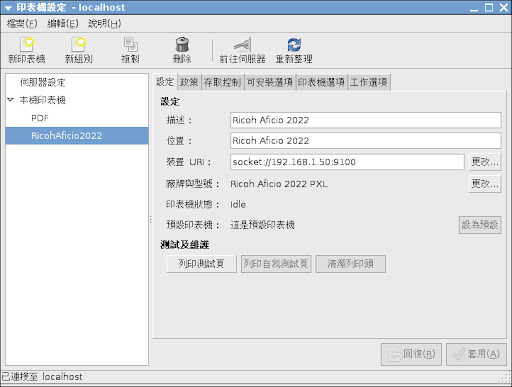Image resolution: width=512 pixels, height=387 pixels.
Task: Click the 已連接至 localhost status bar text
Action: pyautogui.click(x=42, y=377)
